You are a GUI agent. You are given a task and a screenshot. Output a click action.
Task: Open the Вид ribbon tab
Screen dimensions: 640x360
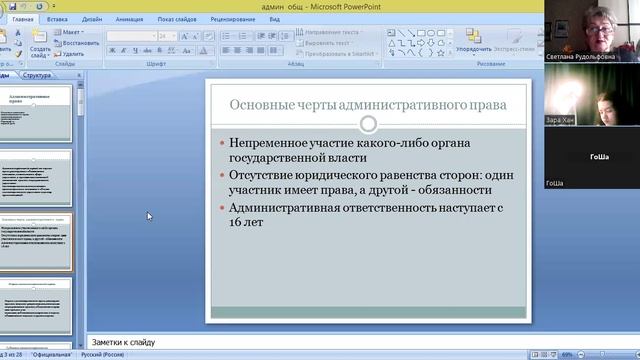point(274,19)
